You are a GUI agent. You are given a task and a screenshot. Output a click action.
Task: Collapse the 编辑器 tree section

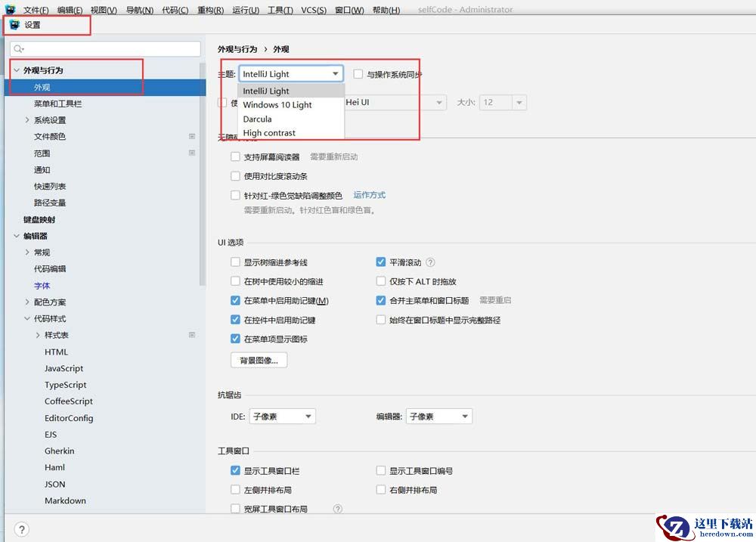coord(17,236)
